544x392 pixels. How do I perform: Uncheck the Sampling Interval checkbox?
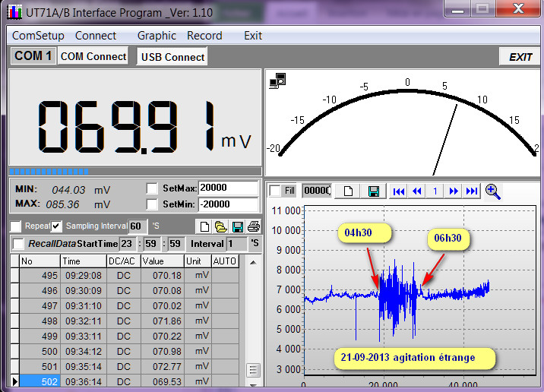56,226
